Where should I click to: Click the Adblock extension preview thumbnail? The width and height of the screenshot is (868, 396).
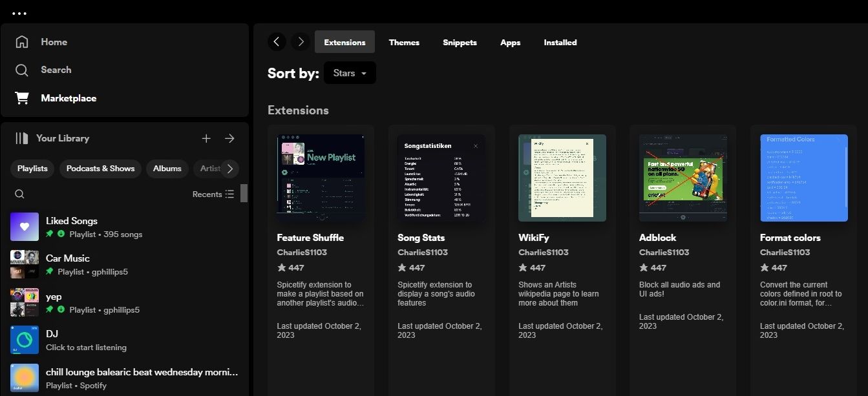point(683,177)
